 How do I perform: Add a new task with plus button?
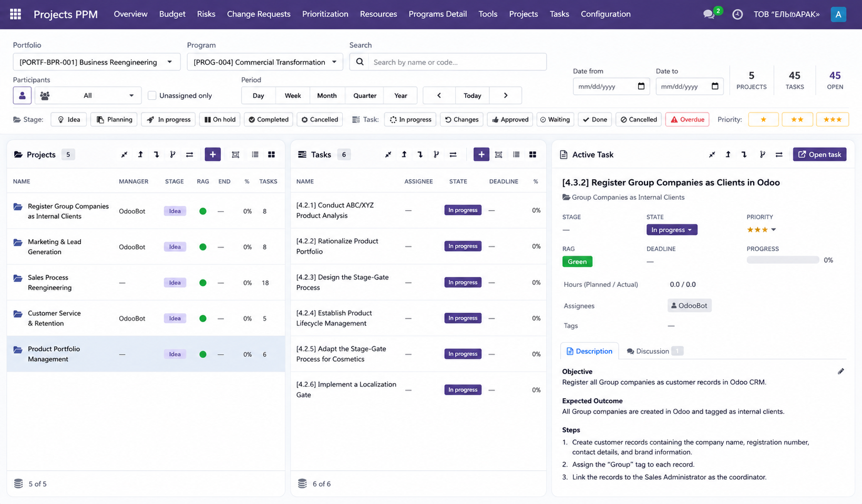481,155
